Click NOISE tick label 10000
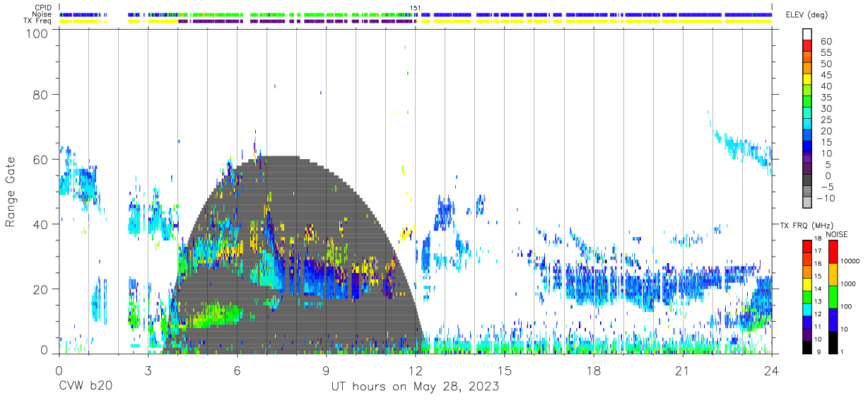The image size is (868, 401). 850,262
